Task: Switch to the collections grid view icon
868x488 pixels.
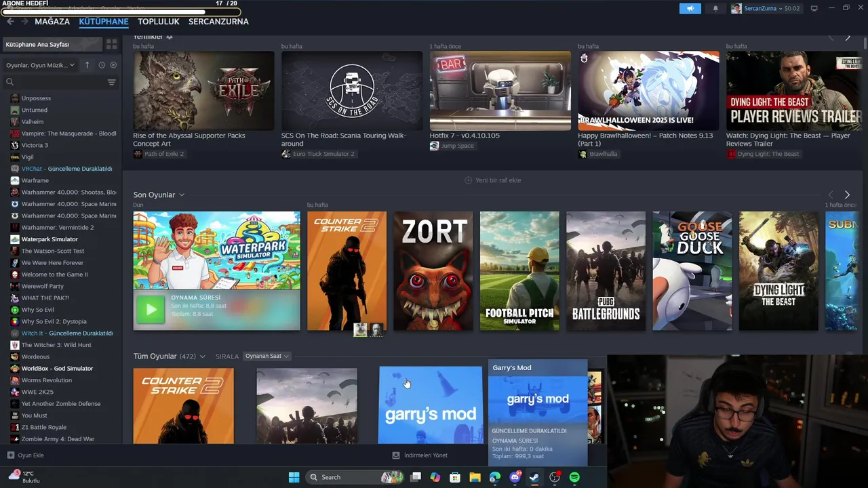Action: click(x=112, y=44)
